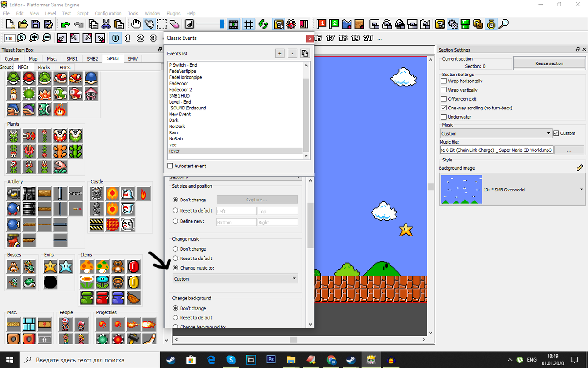Open the Plugins menu
588x368 pixels.
[x=174, y=13]
